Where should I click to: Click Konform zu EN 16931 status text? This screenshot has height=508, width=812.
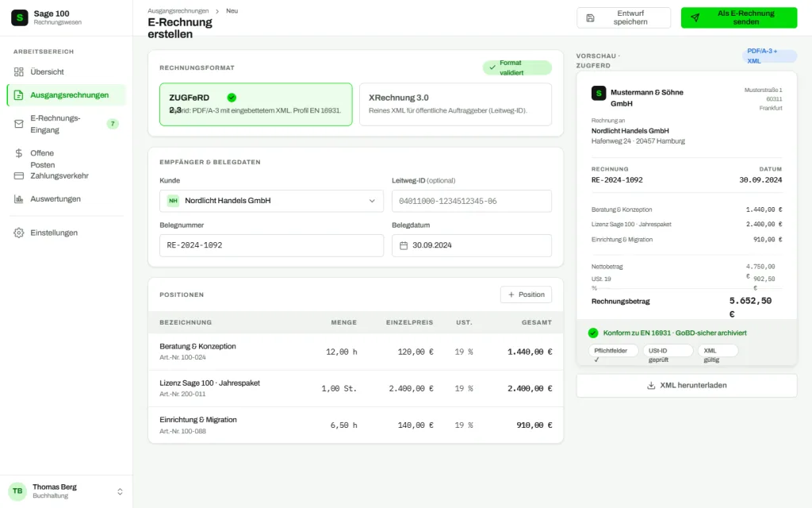coord(674,333)
